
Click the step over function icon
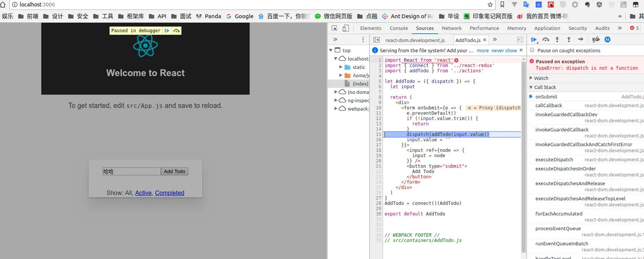tap(546, 40)
